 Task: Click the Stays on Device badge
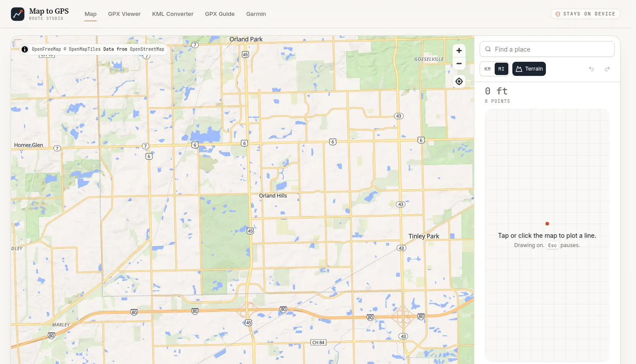click(585, 14)
